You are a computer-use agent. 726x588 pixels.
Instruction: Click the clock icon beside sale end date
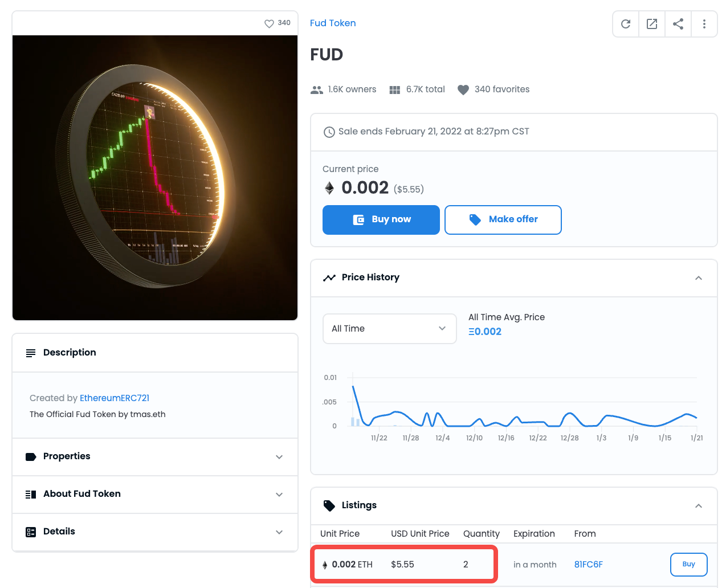329,132
